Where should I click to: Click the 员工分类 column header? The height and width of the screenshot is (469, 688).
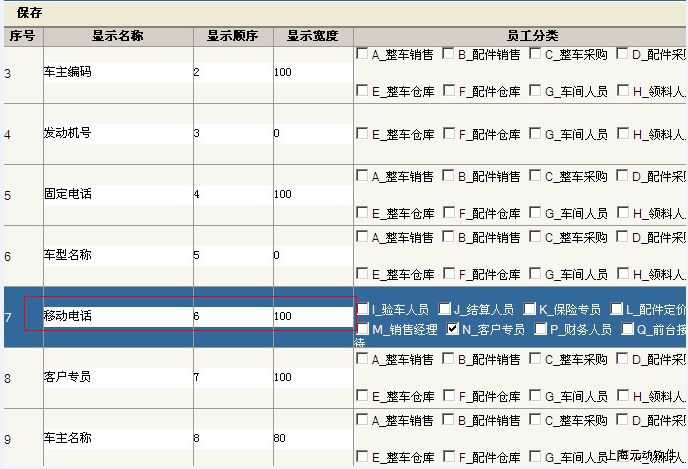coord(519,35)
